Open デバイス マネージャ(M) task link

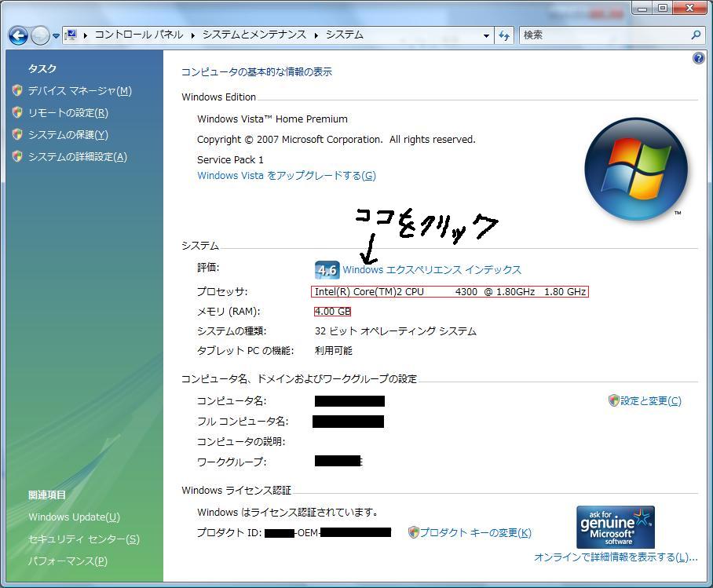(x=80, y=91)
